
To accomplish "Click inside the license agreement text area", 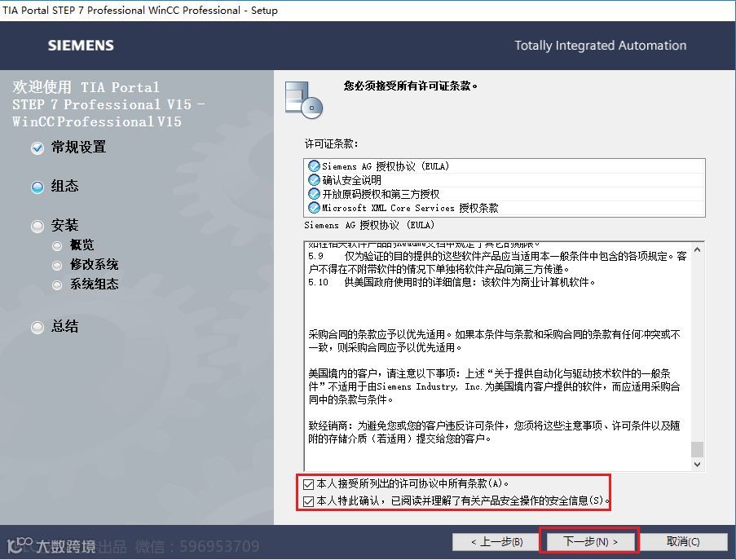I will click(x=497, y=357).
